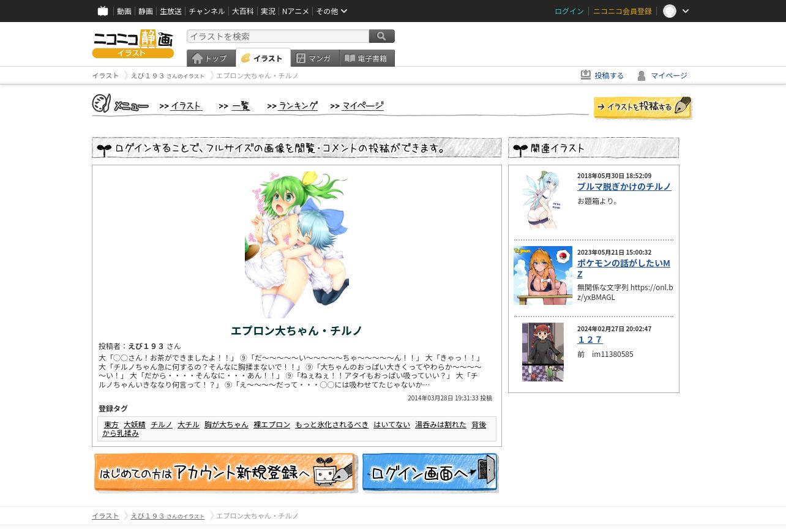Click the 2014年03月28日 19:31:33 投稿 timestamp
786x532 pixels.
[450, 398]
